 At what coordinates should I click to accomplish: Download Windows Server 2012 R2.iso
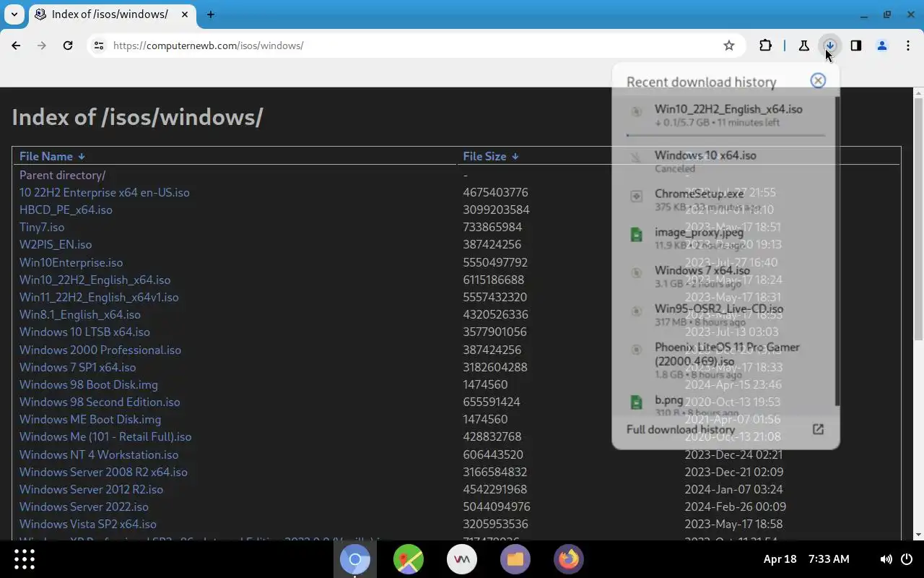(x=91, y=489)
